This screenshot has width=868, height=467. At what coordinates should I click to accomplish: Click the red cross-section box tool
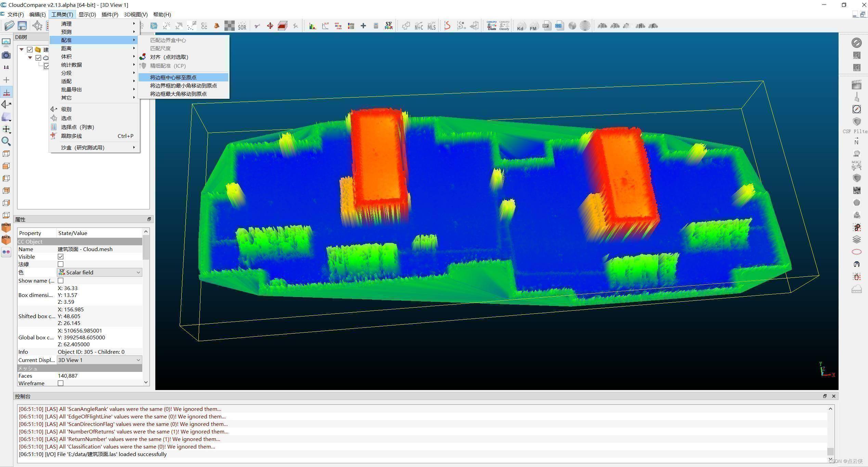282,26
